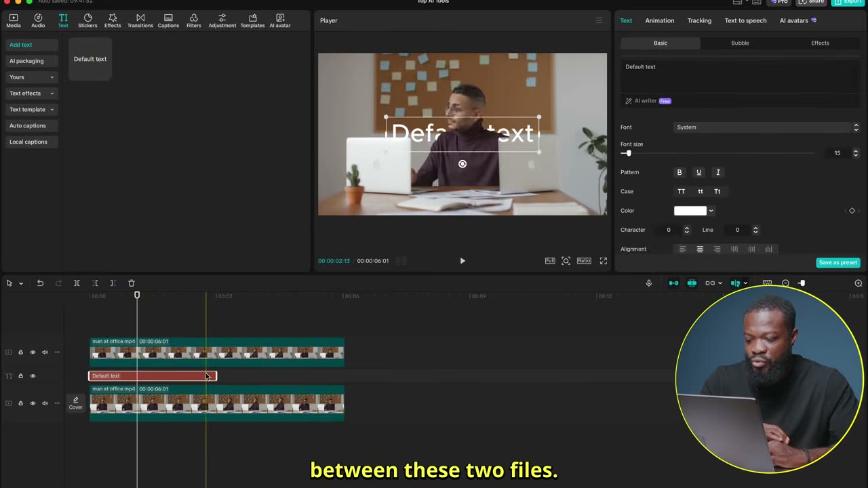Viewport: 868px width, 488px height.
Task: Adjust the Line spacing stepper
Action: [755, 230]
